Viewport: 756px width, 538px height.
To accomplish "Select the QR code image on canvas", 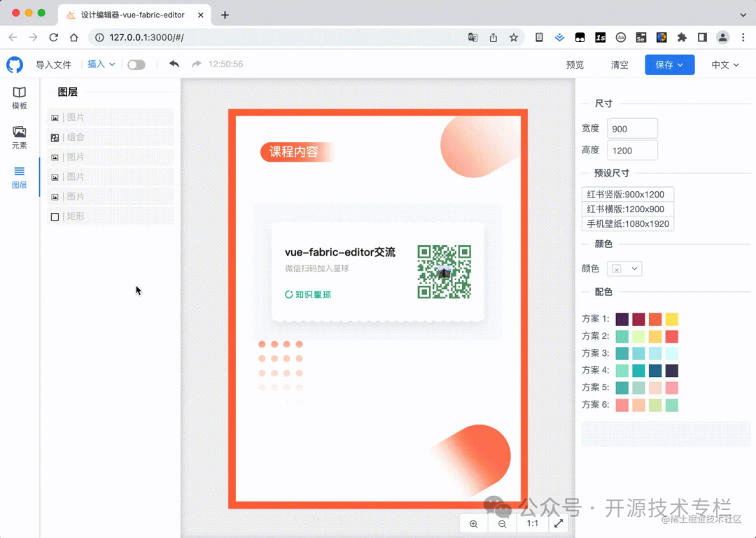I will (444, 272).
